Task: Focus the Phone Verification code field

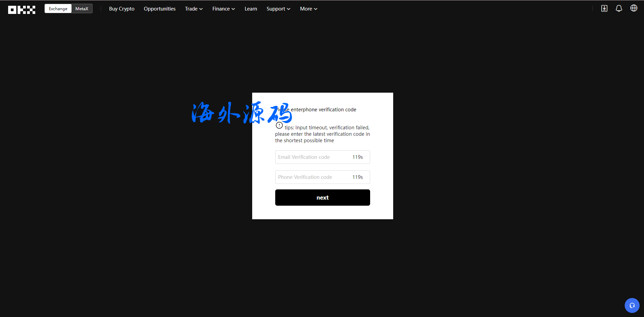Action: (312, 177)
